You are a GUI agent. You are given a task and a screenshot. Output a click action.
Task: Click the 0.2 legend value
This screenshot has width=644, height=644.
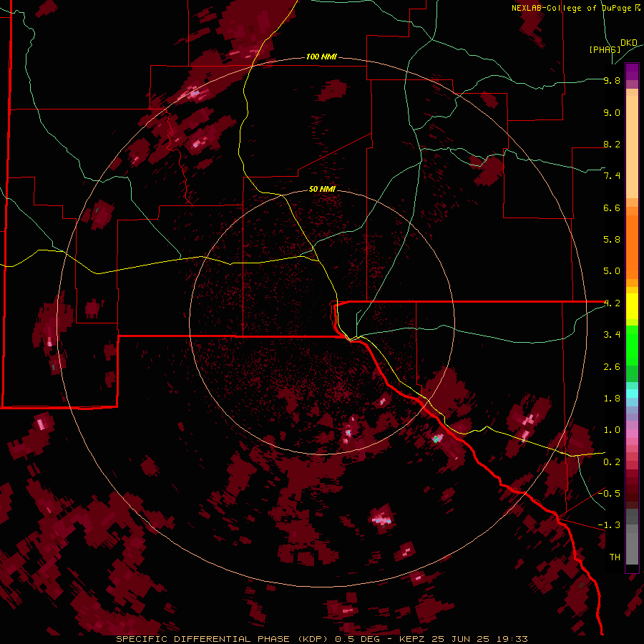coord(612,462)
